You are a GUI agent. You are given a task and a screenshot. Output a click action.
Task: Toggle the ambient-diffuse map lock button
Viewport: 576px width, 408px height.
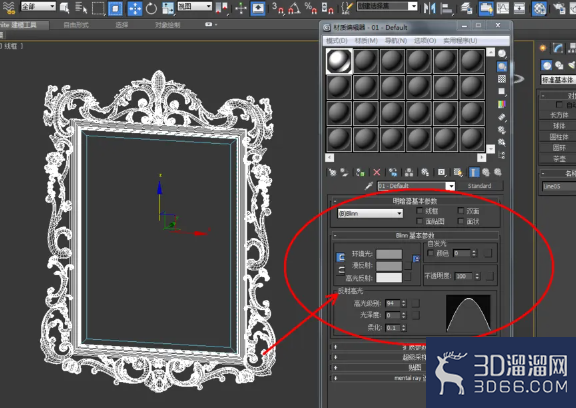416,259
